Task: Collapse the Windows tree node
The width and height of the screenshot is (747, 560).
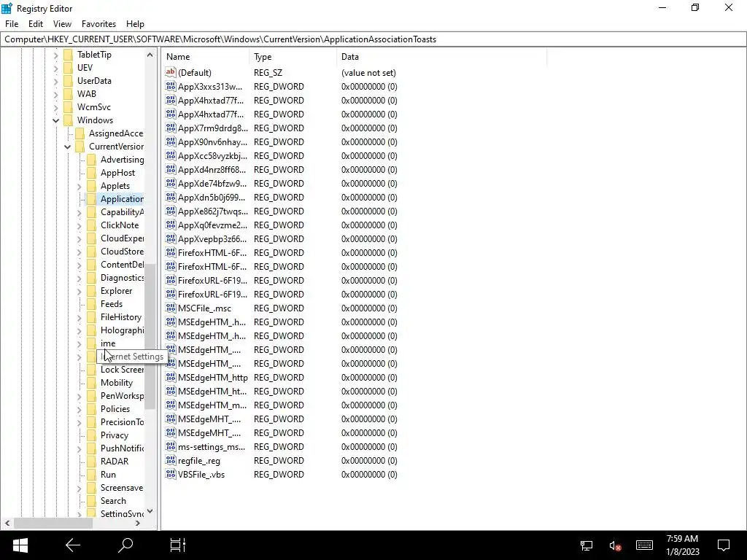Action: 55,120
